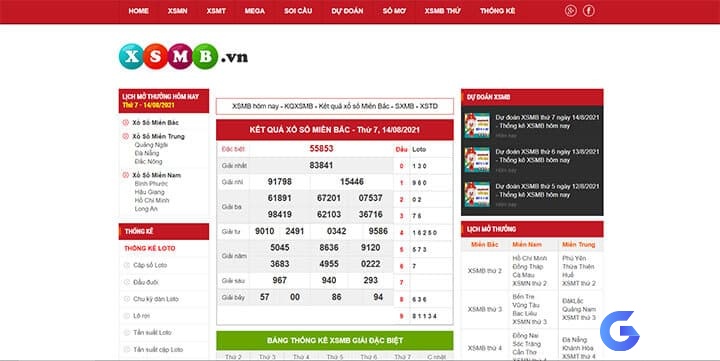Select Hồ Chí Minh in the left sidebar

152,200
